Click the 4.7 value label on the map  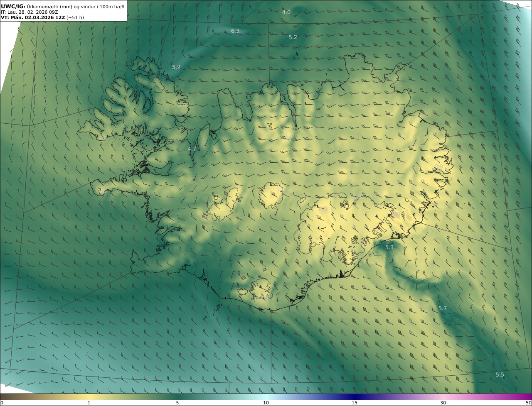coord(192,149)
